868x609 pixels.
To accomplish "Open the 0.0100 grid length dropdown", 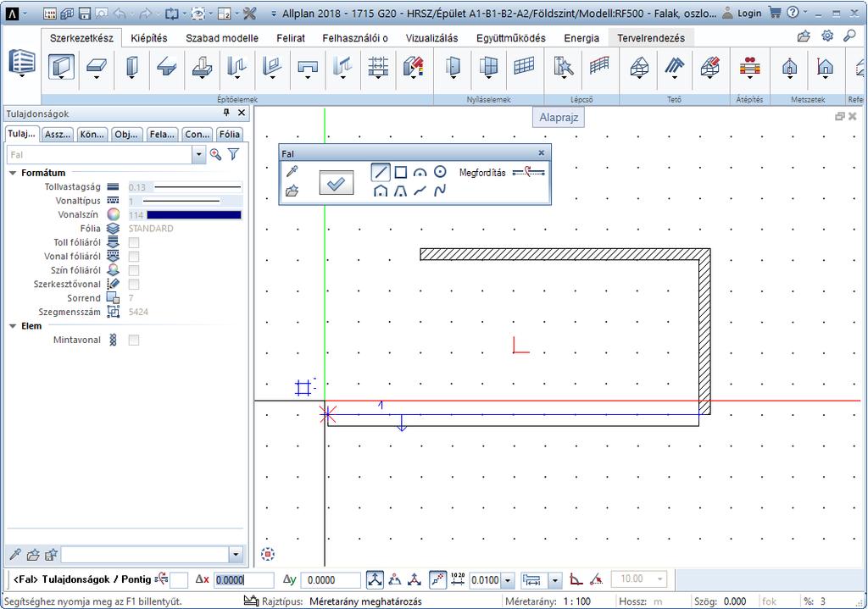I will tap(508, 580).
